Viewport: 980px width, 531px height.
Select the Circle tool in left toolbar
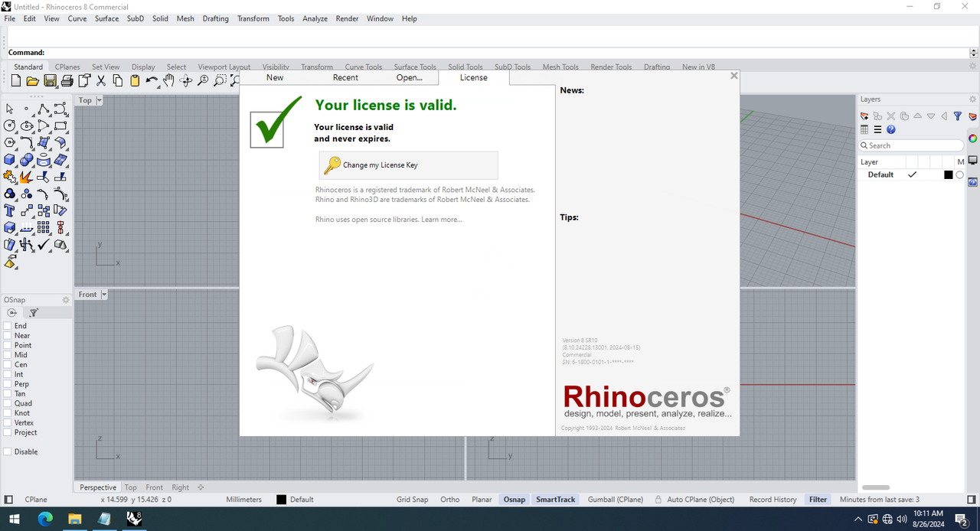point(10,125)
